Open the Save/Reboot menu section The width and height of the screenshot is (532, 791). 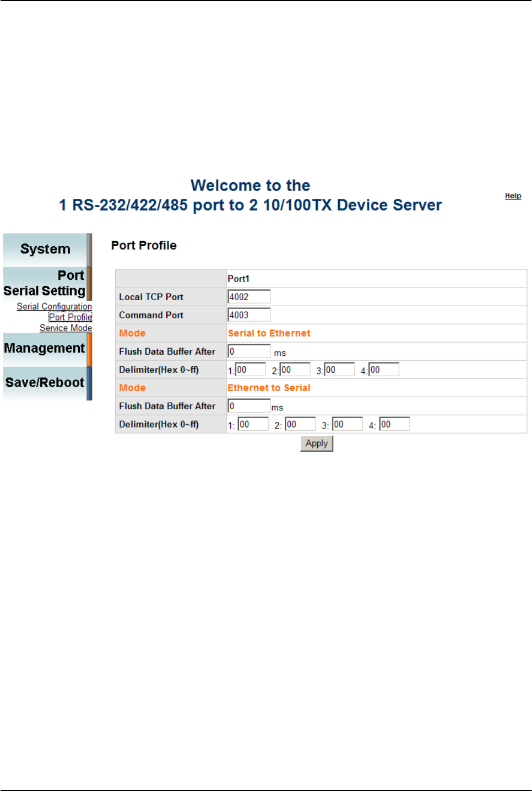pyautogui.click(x=47, y=383)
